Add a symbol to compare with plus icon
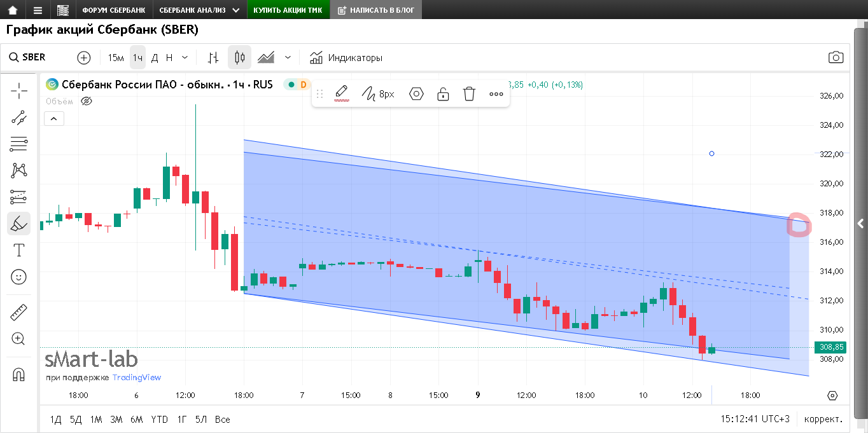868x433 pixels. pos(83,58)
